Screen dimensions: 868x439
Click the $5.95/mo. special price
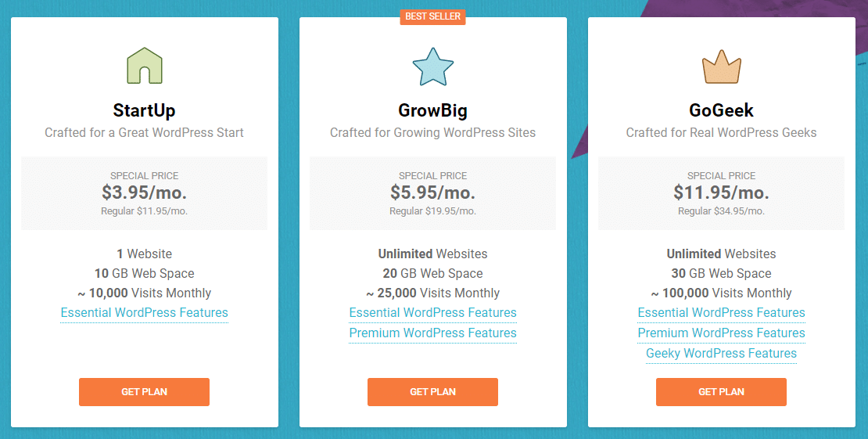click(x=433, y=193)
